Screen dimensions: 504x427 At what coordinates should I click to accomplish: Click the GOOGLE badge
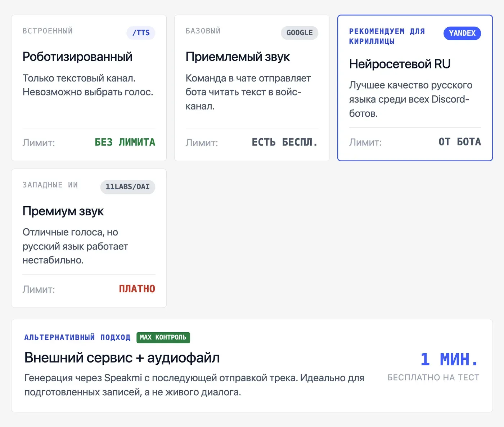(300, 33)
